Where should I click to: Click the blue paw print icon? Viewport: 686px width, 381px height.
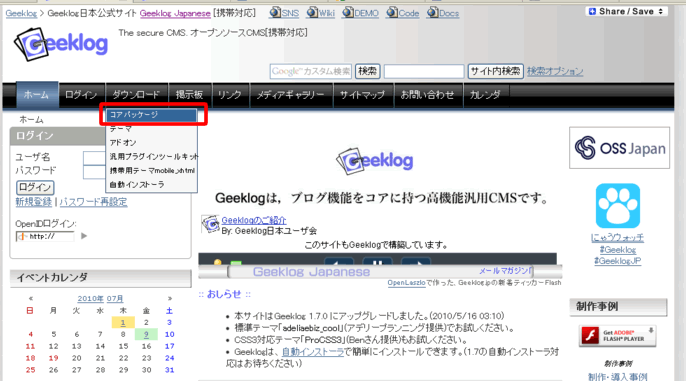tap(618, 206)
